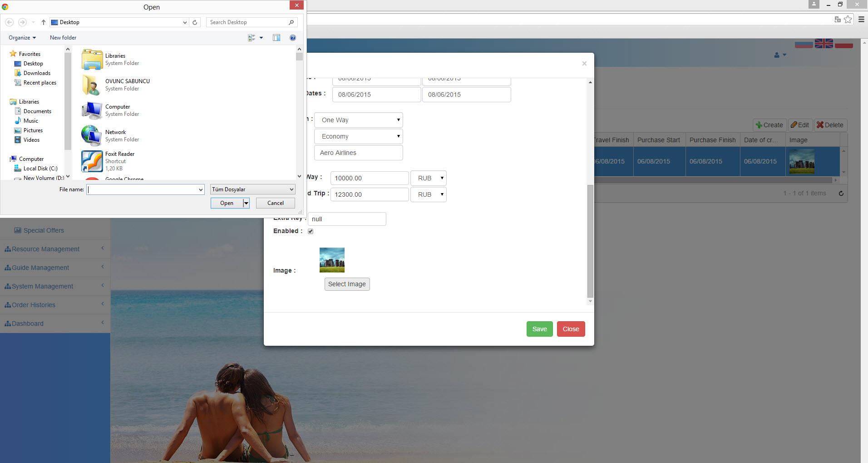The width and height of the screenshot is (868, 463).
Task: Click the refresh icon in file dialog
Action: click(x=195, y=22)
